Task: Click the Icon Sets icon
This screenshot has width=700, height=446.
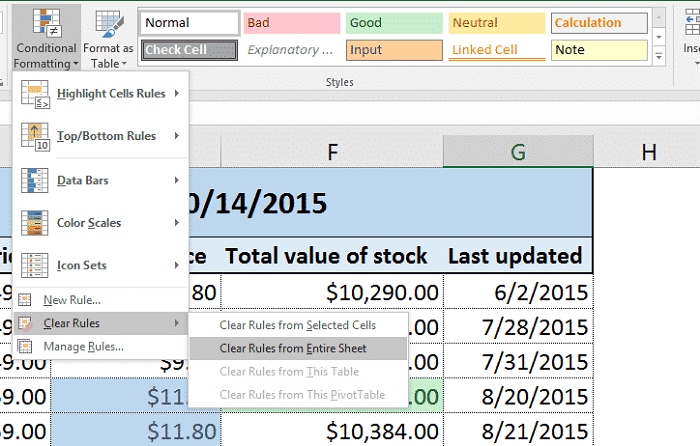Action: coord(36,266)
